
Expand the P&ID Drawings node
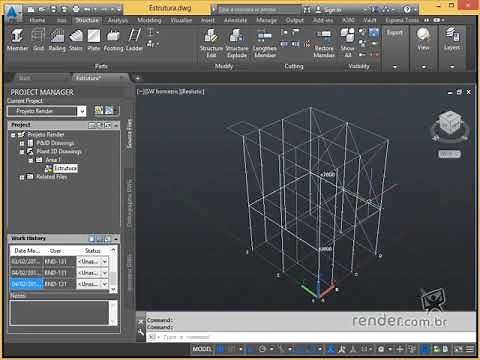(x=22, y=144)
